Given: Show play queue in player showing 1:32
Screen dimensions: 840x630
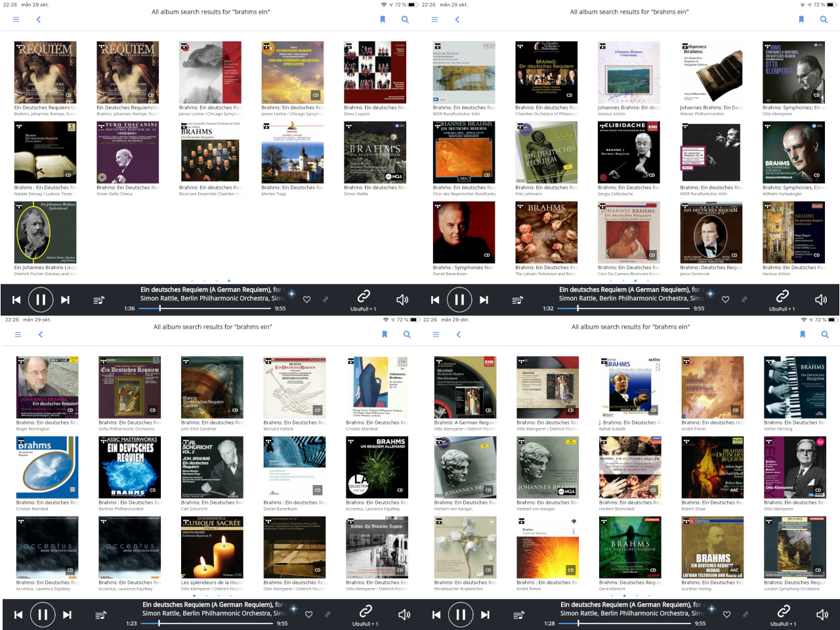Looking at the screenshot, I should tap(517, 300).
